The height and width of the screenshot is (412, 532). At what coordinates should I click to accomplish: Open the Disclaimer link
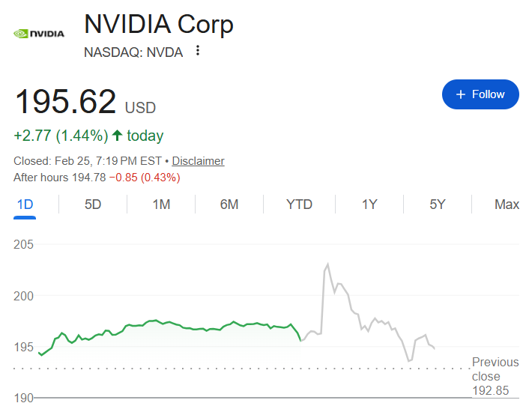(198, 161)
